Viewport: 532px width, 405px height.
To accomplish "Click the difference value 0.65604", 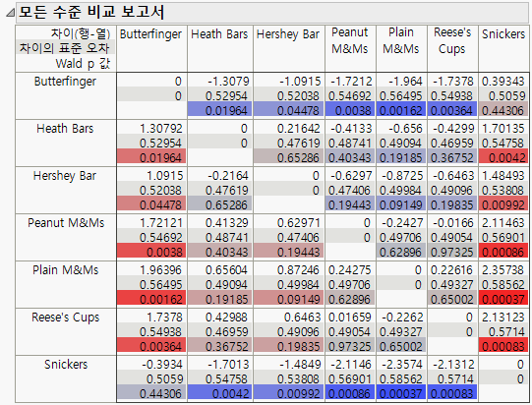I will pyautogui.click(x=226, y=270).
